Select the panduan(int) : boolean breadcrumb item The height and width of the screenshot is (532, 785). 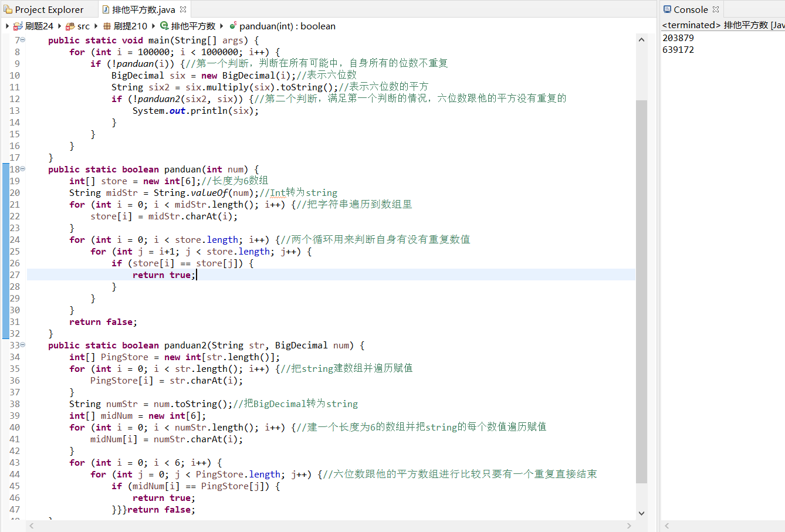[287, 26]
